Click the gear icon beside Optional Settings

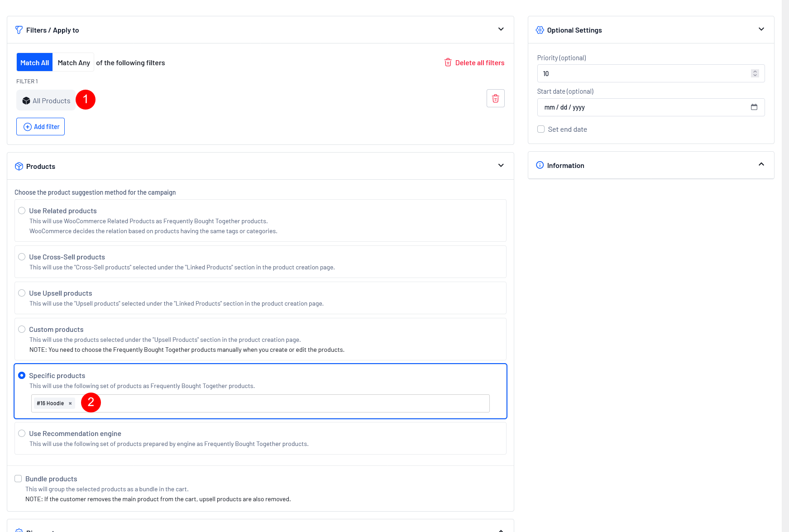click(540, 30)
